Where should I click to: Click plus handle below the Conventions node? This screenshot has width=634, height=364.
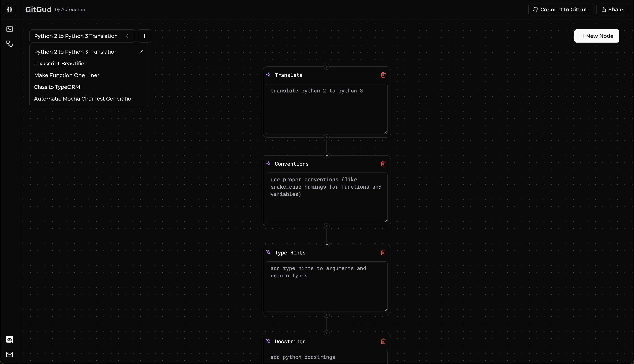click(327, 226)
